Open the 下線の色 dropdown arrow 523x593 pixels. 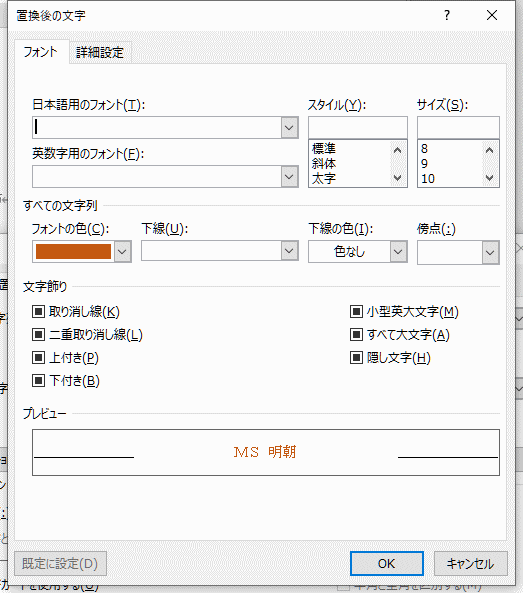[x=398, y=251]
